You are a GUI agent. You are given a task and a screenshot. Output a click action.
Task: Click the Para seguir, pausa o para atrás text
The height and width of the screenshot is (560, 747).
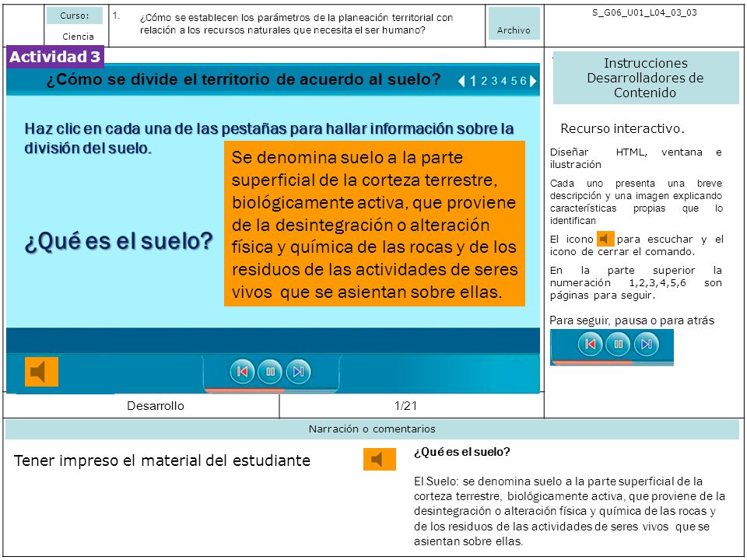pyautogui.click(x=632, y=320)
